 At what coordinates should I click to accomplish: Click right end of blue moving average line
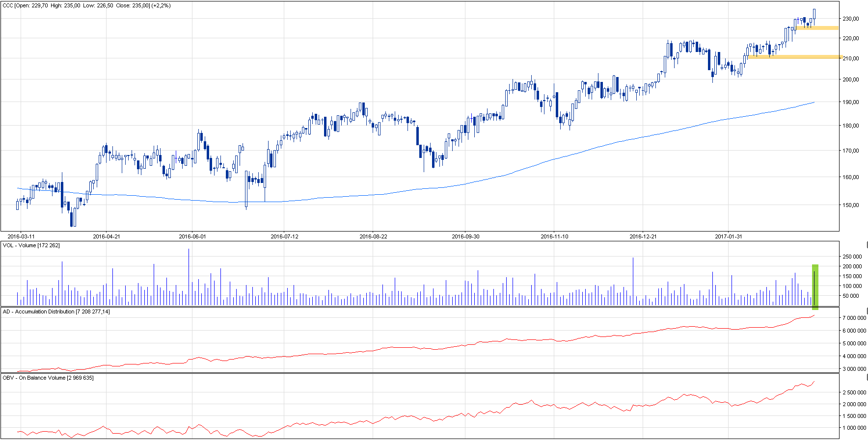(x=814, y=102)
